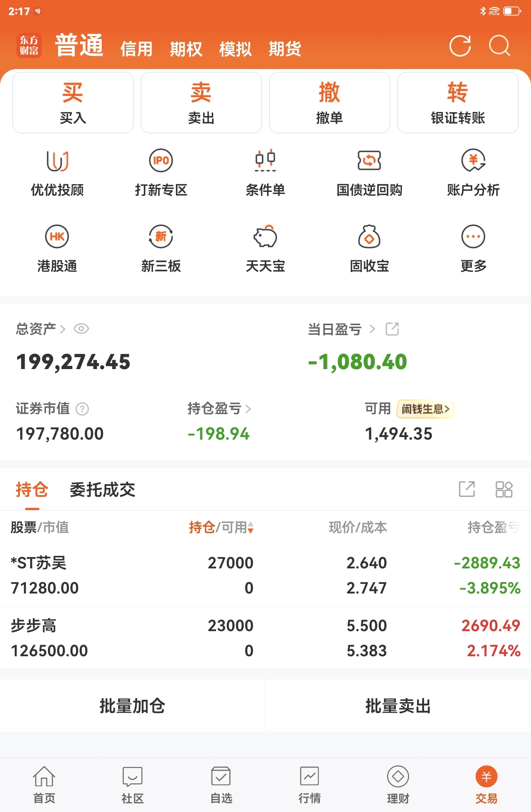The width and height of the screenshot is (531, 812).
Task: Tap 撤单 cancel order button
Action: tap(330, 103)
